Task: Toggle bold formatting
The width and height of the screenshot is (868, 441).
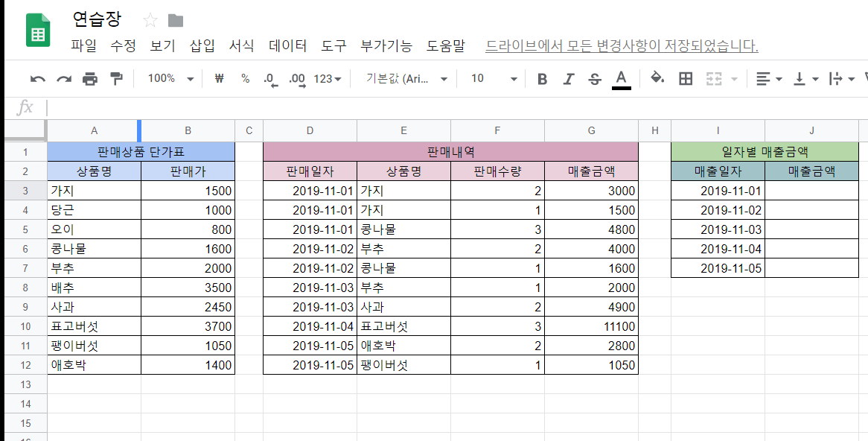Action: (x=543, y=79)
